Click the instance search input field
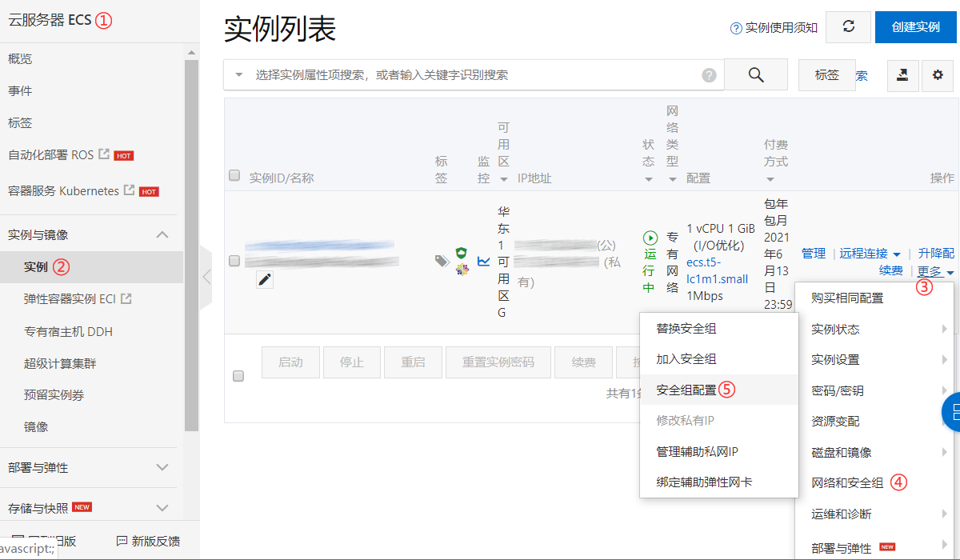The height and width of the screenshot is (560, 960). (474, 74)
